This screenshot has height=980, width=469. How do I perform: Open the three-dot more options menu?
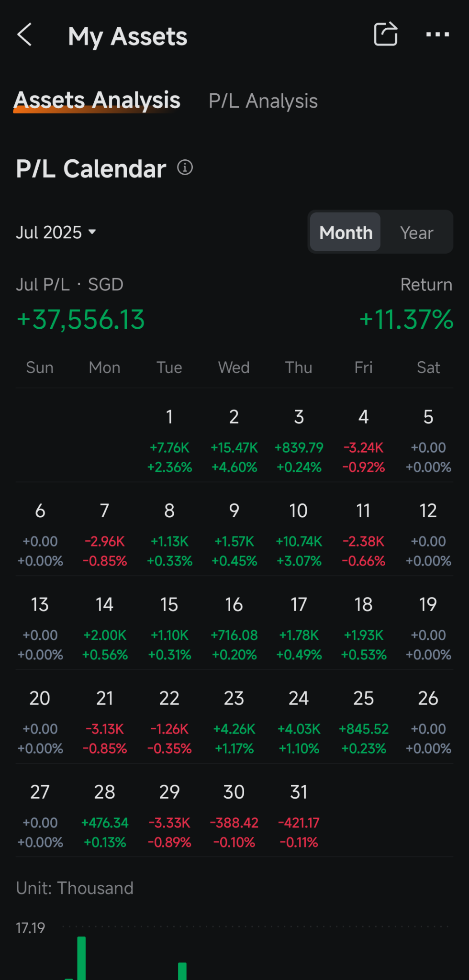tap(437, 34)
